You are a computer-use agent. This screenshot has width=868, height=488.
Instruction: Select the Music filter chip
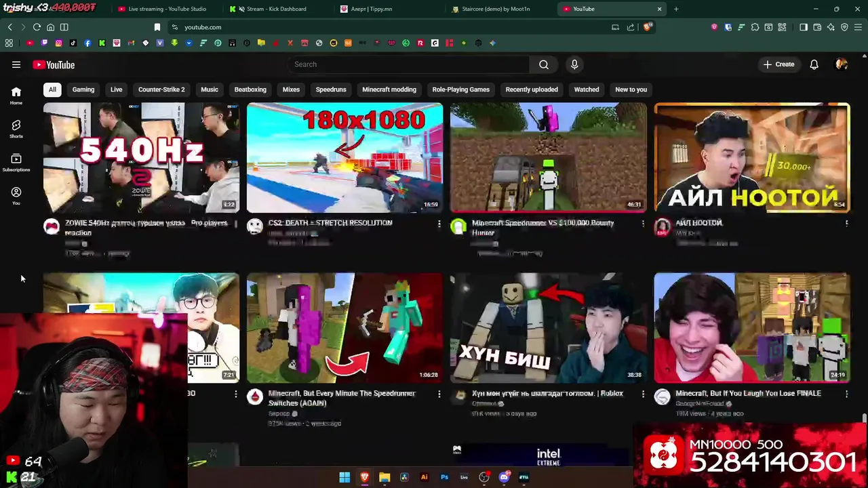click(210, 89)
